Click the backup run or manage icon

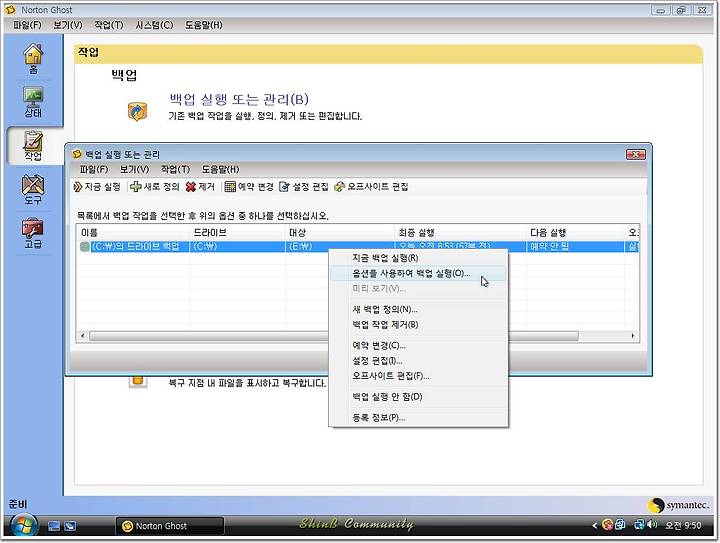click(x=137, y=112)
